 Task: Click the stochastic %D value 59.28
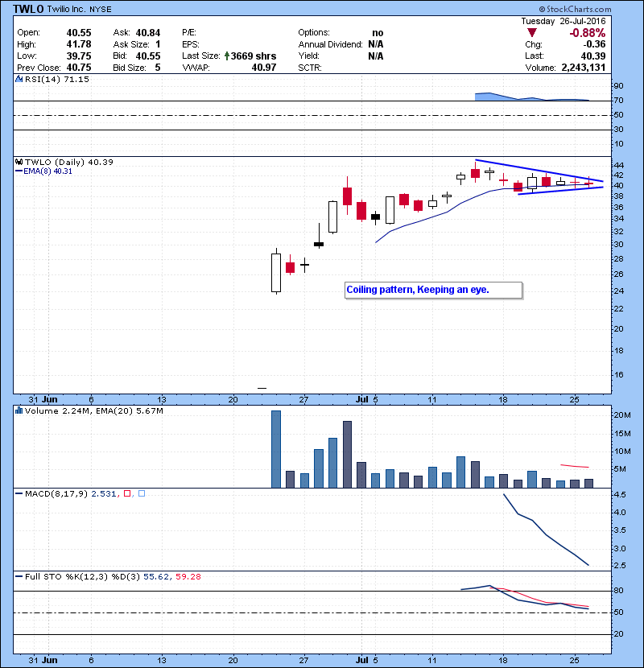coord(188,576)
